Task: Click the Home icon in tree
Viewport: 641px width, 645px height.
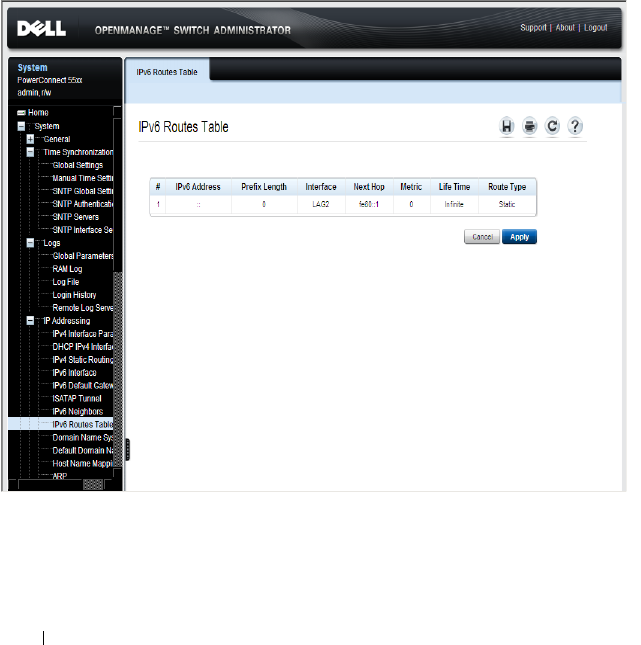Action: click(21, 113)
